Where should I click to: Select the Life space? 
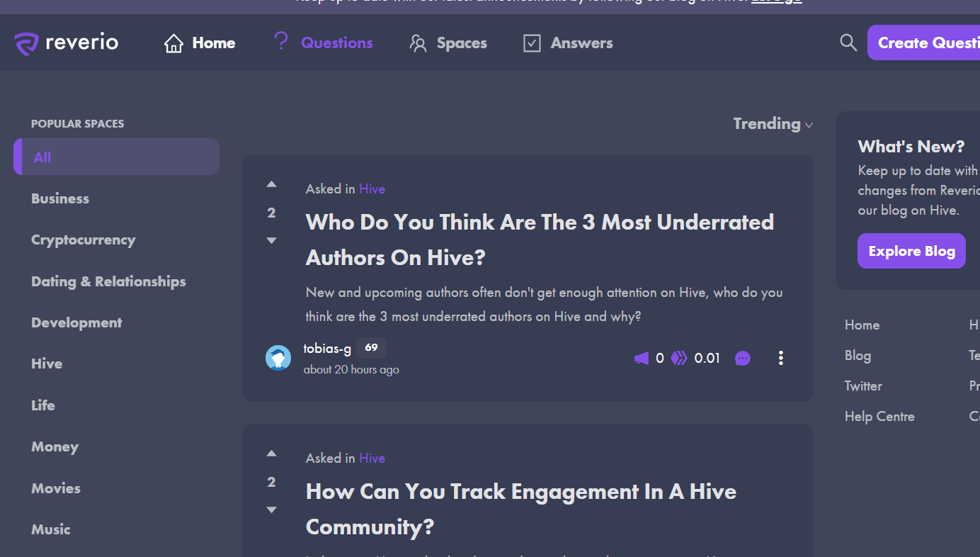(x=43, y=405)
